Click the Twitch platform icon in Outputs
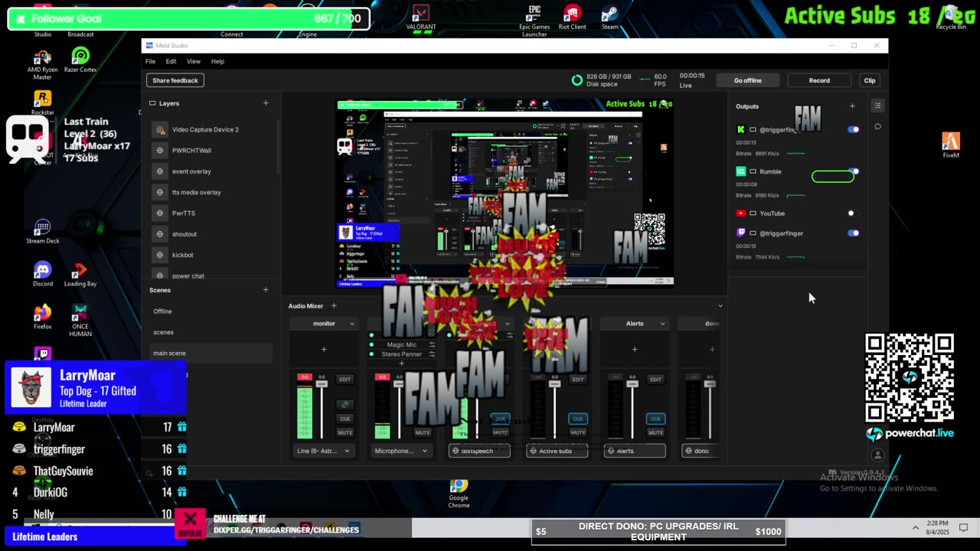This screenshot has height=551, width=980. point(740,233)
